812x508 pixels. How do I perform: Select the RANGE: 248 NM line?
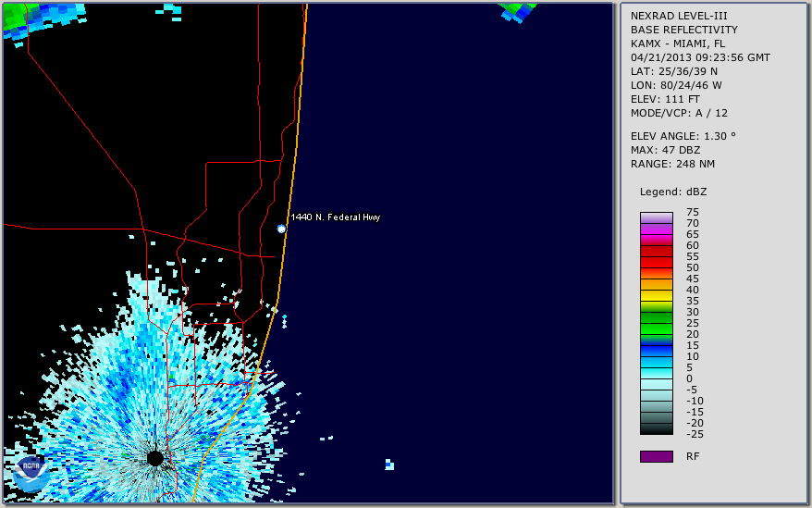672,164
